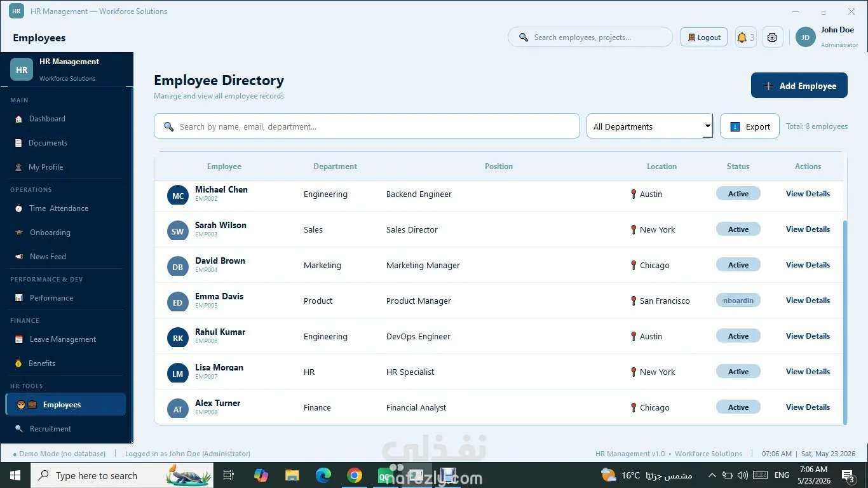Click the Windows Type here to search box

coord(122,475)
